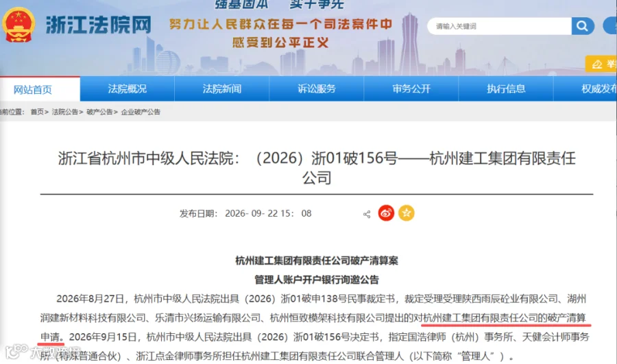
Task: Click the orange report button at right
Action: click(601, 64)
